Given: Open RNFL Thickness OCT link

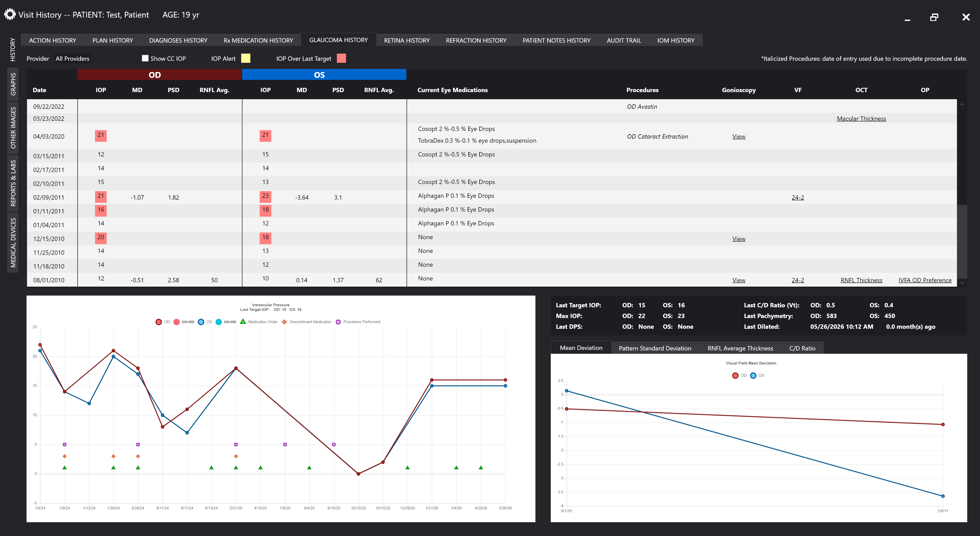Looking at the screenshot, I should (861, 280).
